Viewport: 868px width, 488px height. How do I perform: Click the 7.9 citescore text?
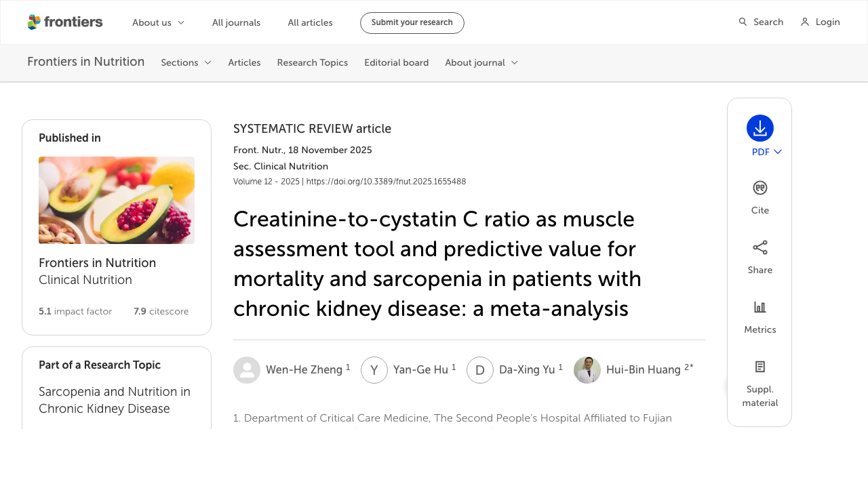(161, 311)
